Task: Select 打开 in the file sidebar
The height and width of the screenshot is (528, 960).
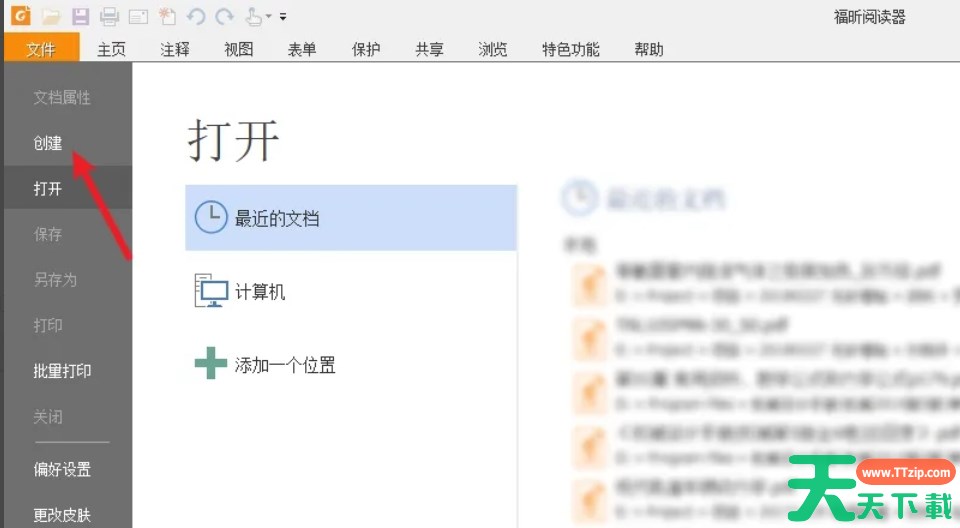Action: [x=67, y=188]
